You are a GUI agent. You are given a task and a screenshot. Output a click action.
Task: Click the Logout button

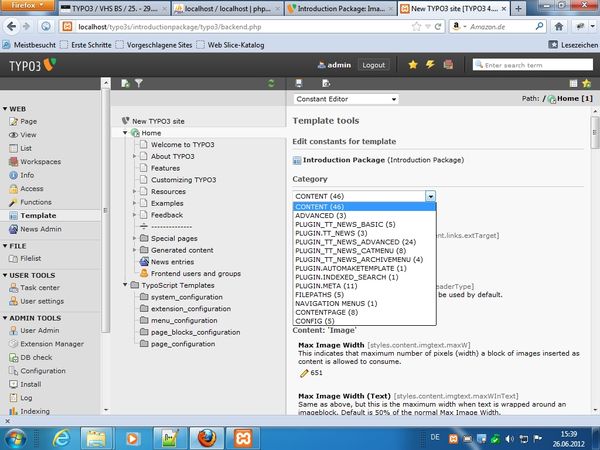373,65
